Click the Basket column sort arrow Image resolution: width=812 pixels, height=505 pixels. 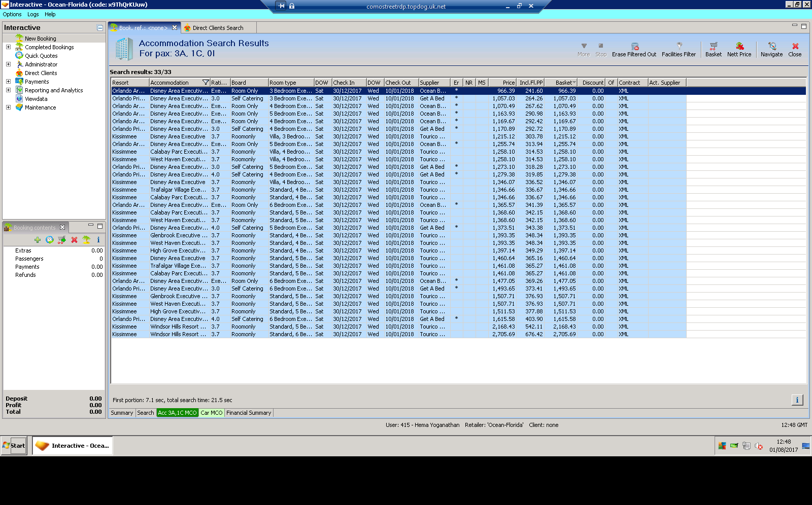point(574,83)
